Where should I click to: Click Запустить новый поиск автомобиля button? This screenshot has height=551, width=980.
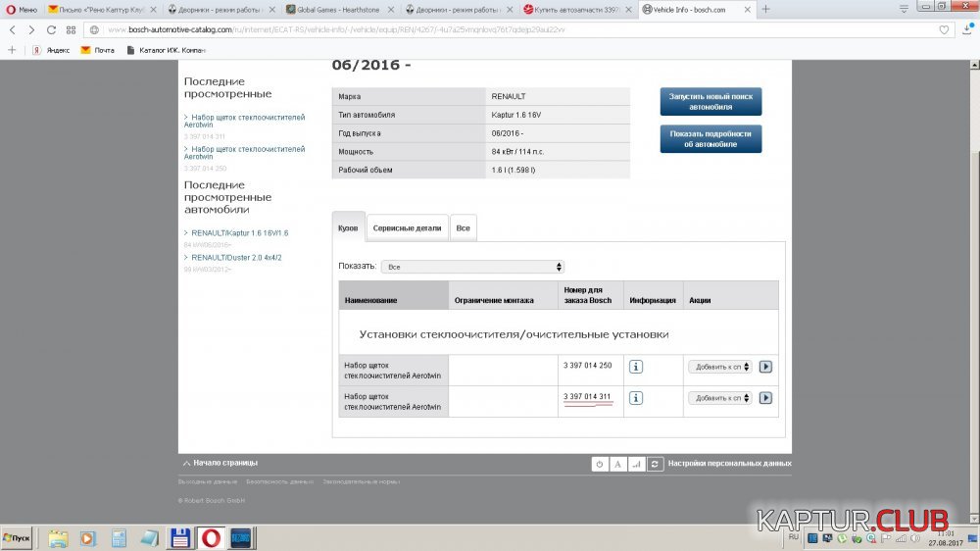pyautogui.click(x=710, y=101)
